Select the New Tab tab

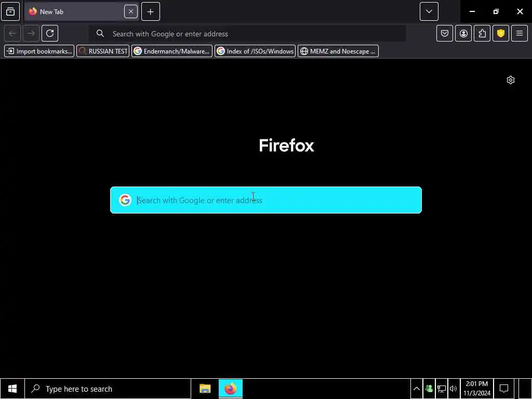(x=82, y=11)
